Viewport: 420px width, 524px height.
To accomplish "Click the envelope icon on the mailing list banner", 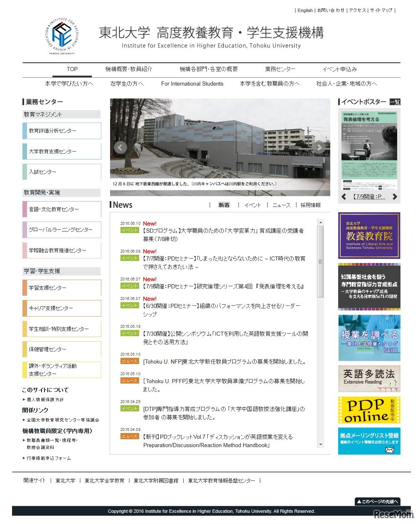I will click(390, 450).
